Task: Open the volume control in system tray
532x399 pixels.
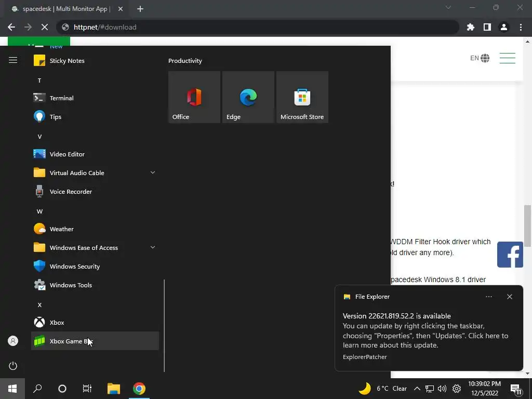Action: 442,389
